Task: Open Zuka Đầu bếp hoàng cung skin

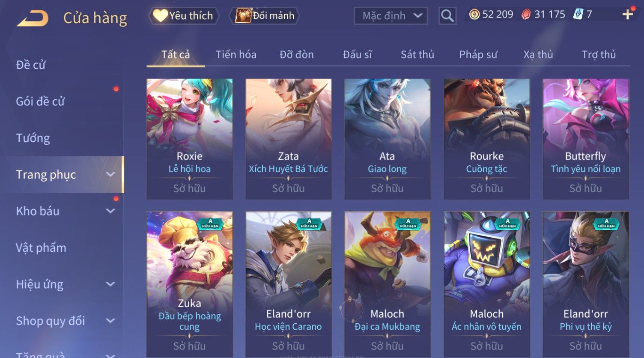Action: coord(190,284)
